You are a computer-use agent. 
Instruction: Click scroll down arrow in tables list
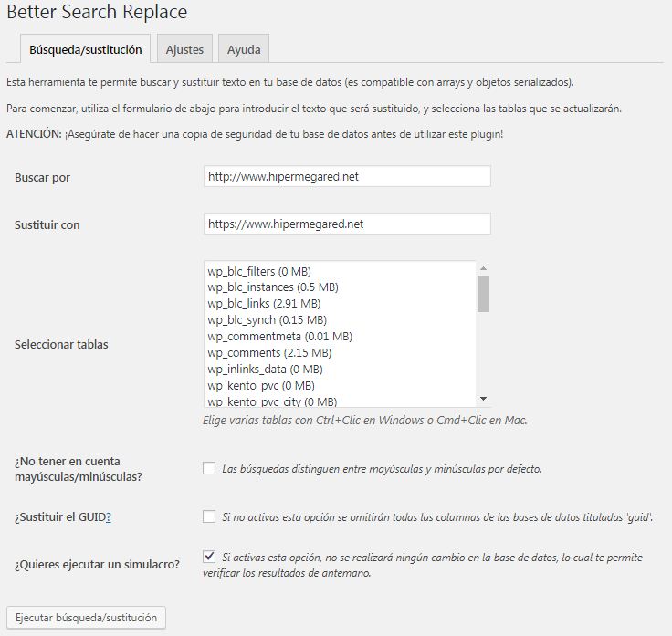tap(483, 400)
